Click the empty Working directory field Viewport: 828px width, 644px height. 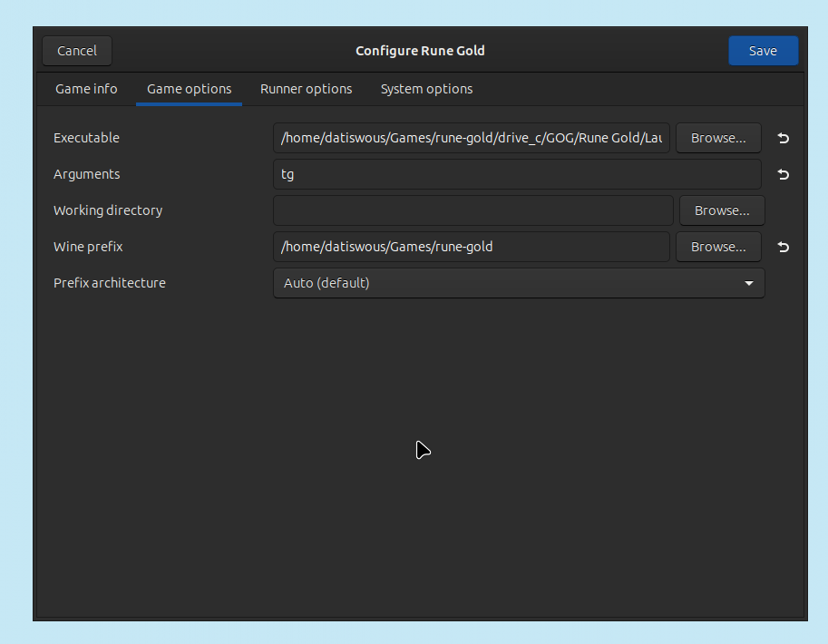(x=472, y=210)
